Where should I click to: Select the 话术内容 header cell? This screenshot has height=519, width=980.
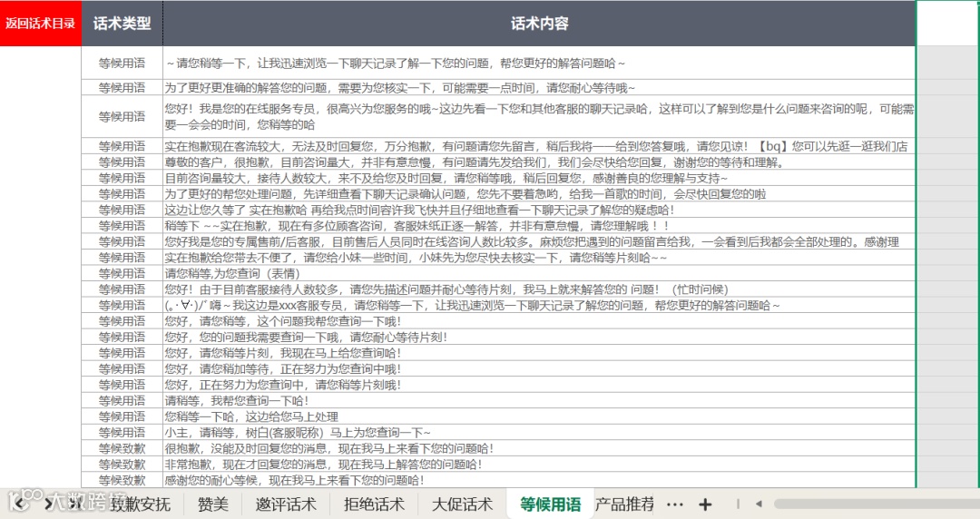[539, 23]
